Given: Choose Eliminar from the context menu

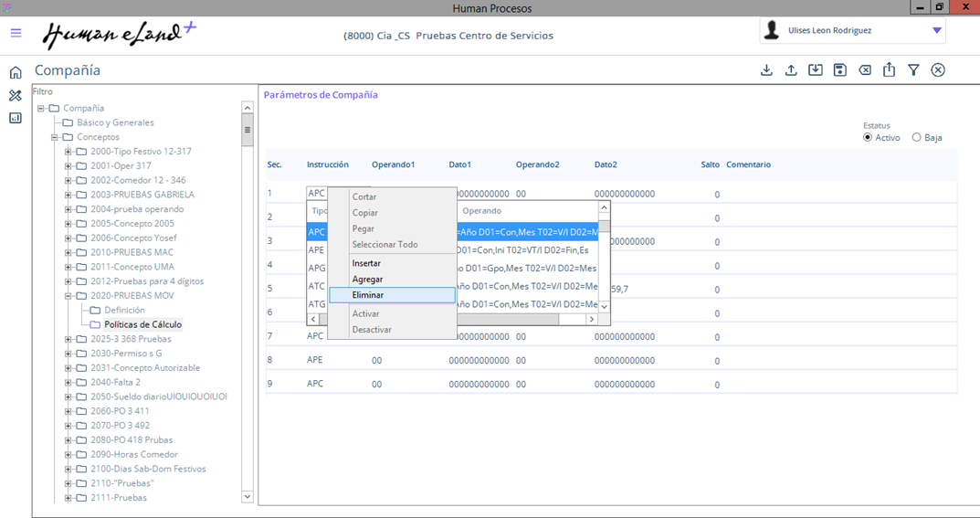Looking at the screenshot, I should tap(368, 295).
